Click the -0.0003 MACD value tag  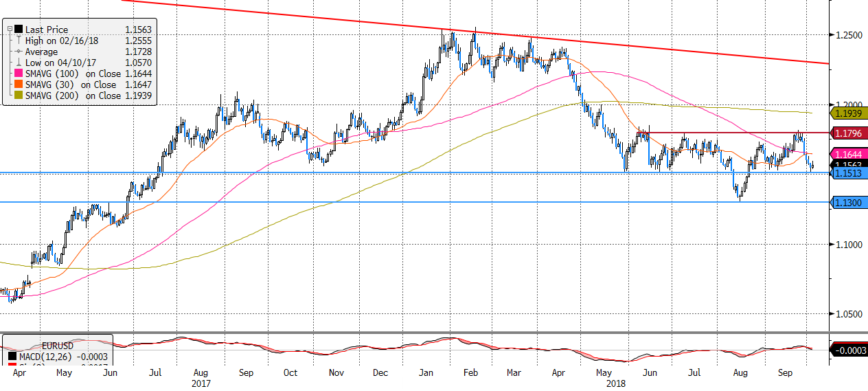(x=849, y=350)
